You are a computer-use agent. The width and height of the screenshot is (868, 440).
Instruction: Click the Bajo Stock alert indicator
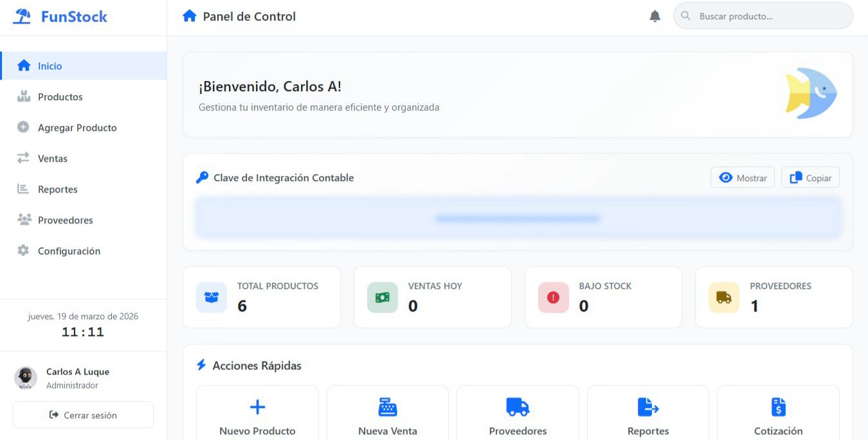click(553, 297)
